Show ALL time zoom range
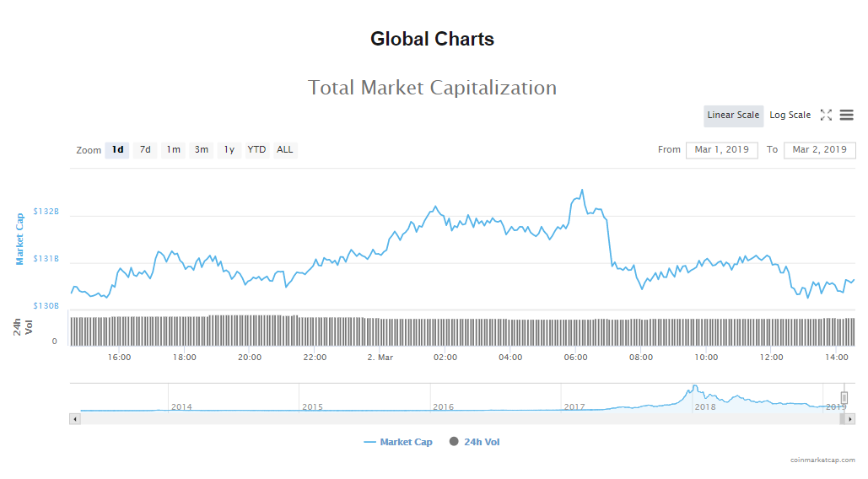The image size is (868, 479). point(285,150)
